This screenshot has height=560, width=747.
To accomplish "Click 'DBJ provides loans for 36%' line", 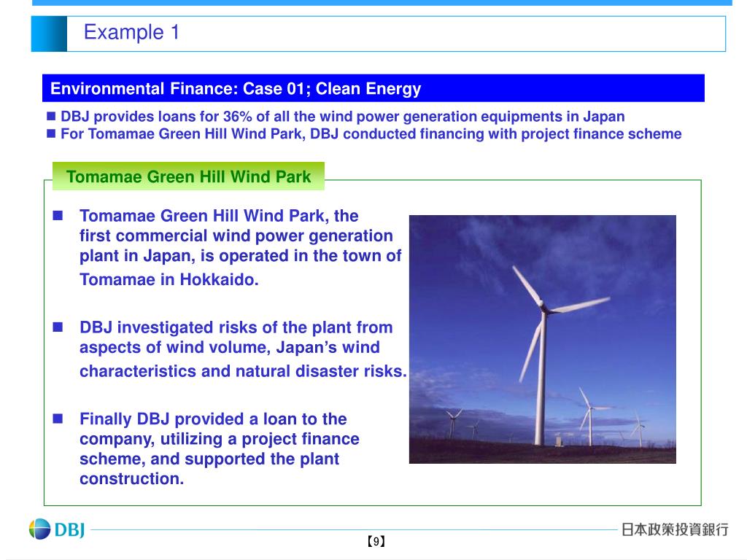I will tap(343, 116).
